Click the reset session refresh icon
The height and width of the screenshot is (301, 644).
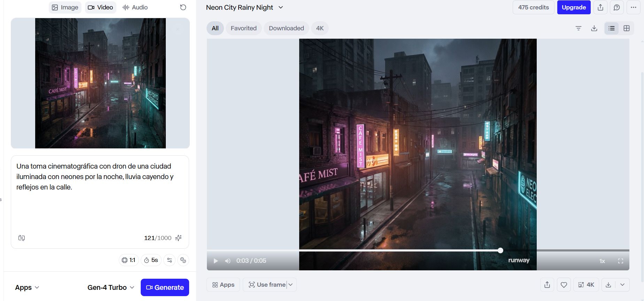point(183,7)
